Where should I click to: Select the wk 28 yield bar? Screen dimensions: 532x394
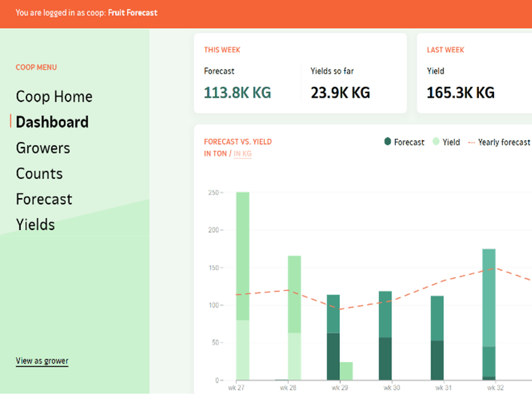coord(295,318)
